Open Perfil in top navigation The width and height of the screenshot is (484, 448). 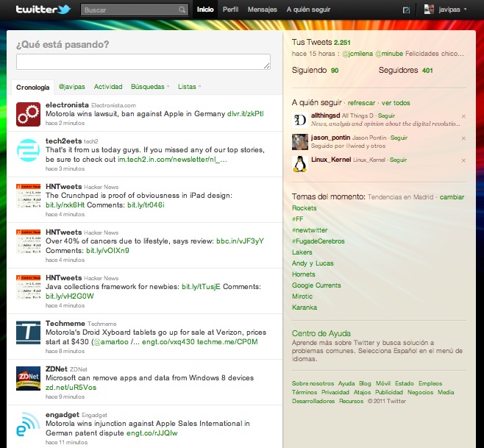tap(230, 10)
